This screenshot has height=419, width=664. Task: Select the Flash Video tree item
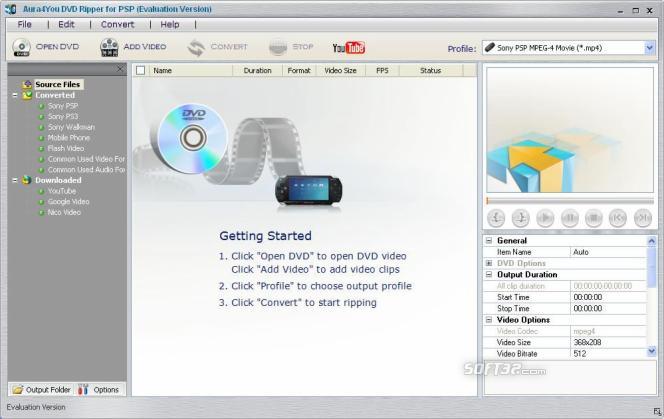[x=66, y=148]
